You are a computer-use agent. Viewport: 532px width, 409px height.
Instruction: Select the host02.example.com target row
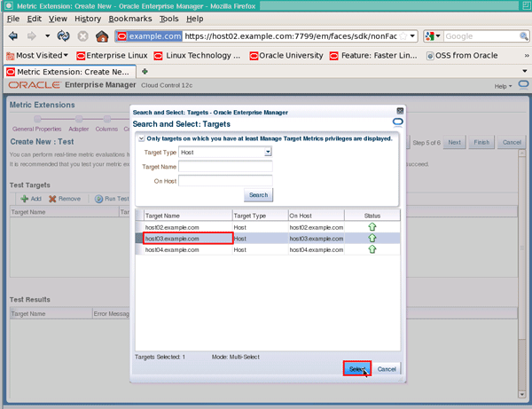268,227
